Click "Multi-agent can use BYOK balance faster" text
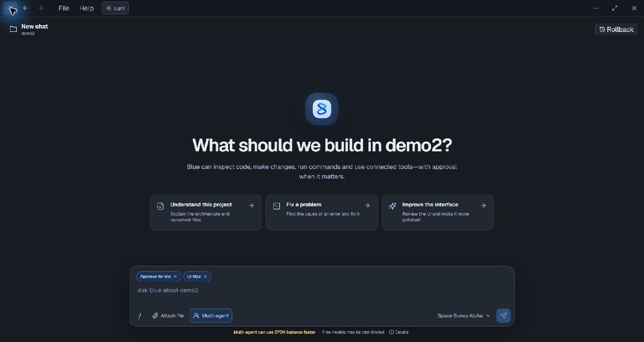Screen dimensions: 644x342 274,332
